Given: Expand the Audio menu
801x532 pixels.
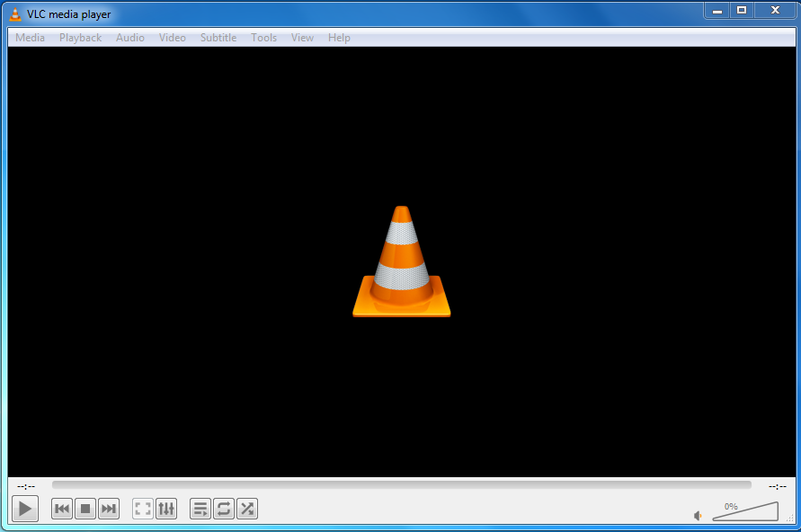Looking at the screenshot, I should (130, 38).
